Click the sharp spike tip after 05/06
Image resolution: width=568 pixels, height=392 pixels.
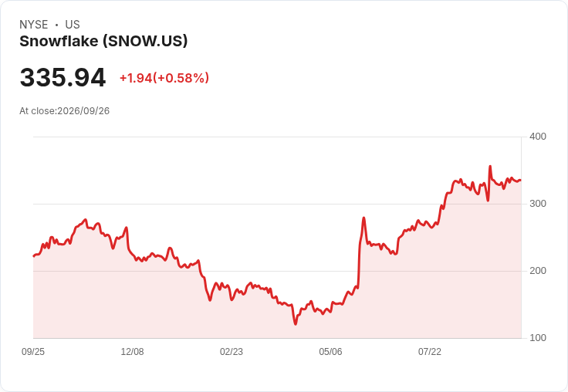pos(363,218)
